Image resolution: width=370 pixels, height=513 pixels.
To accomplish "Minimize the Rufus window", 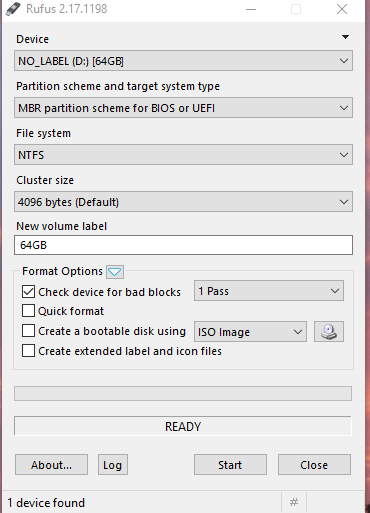I will 251,9.
